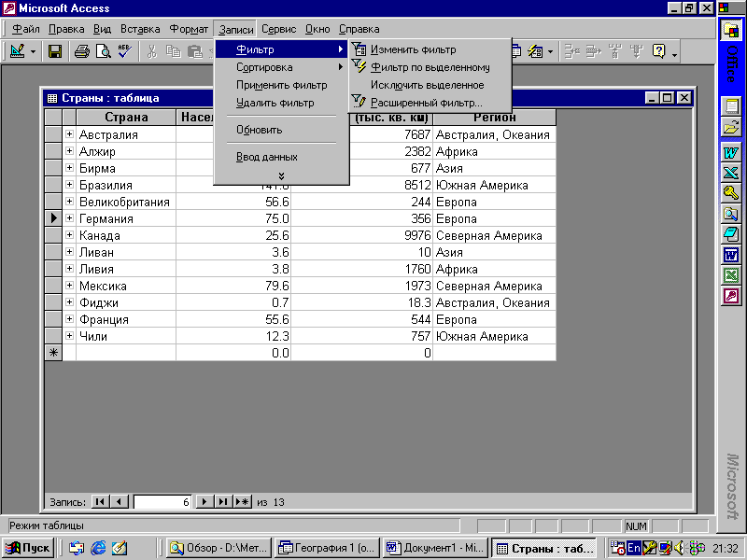
Task: Click the Страна column header
Action: 126,118
